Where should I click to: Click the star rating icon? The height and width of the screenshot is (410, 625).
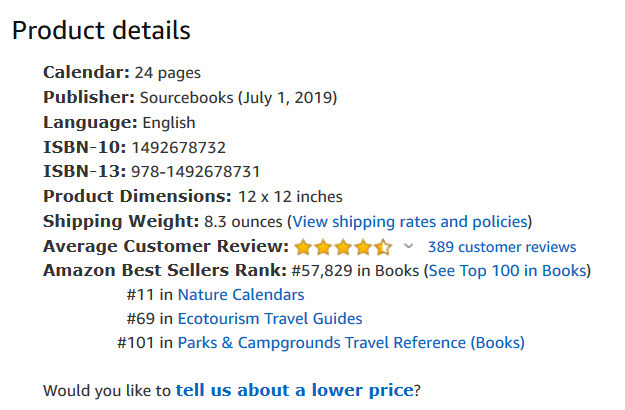(343, 247)
